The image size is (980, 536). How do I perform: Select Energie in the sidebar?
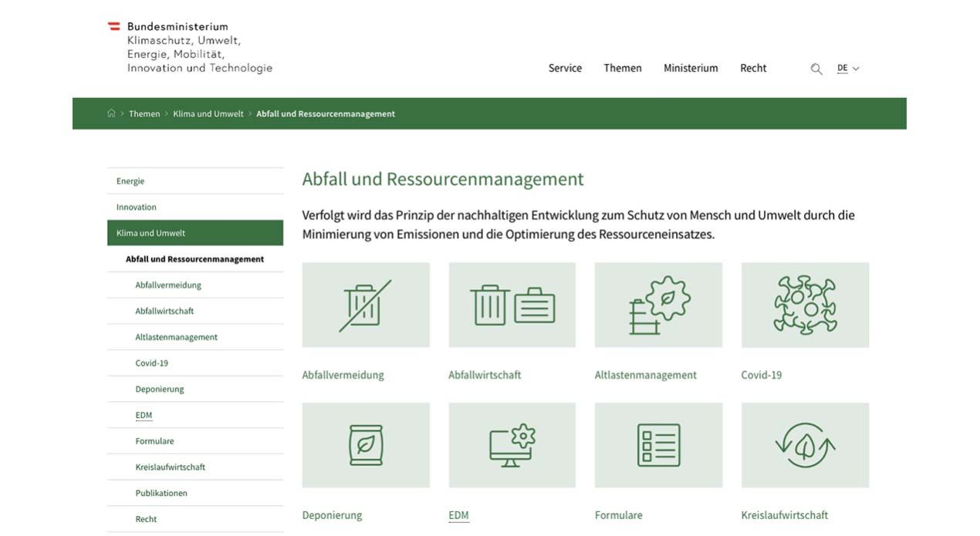(x=195, y=181)
